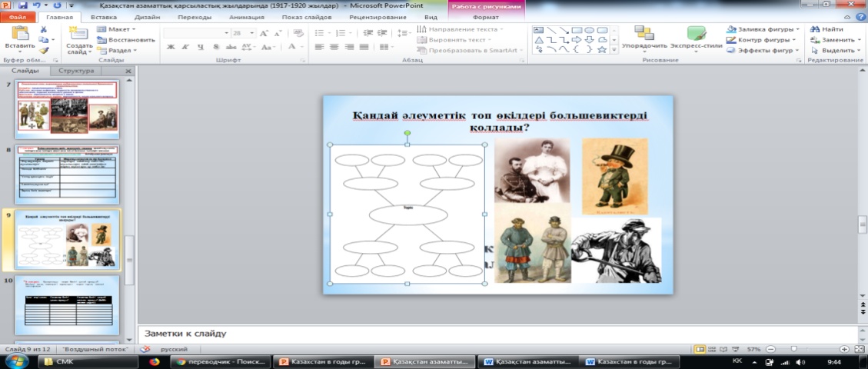The height and width of the screenshot is (369, 868).
Task: Save the presentation using the floppy disk icon
Action: (22, 5)
